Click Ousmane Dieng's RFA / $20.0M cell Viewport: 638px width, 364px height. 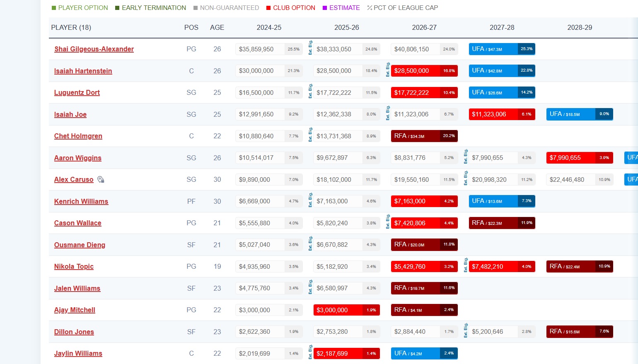point(424,245)
